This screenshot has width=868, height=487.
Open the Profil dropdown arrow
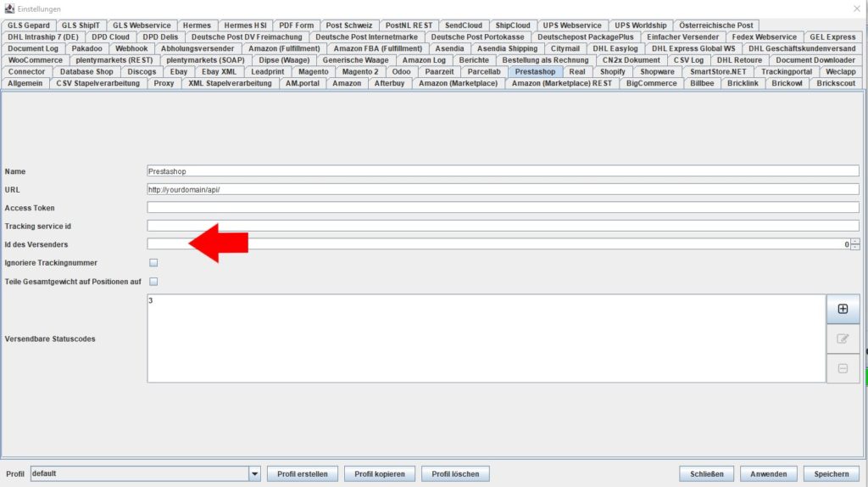pos(254,473)
